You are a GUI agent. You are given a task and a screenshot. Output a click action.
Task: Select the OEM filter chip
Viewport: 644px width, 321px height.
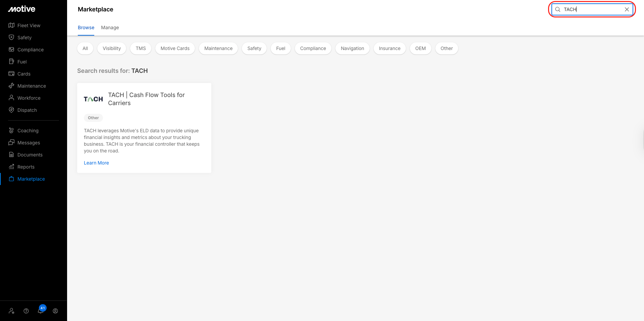pyautogui.click(x=420, y=48)
